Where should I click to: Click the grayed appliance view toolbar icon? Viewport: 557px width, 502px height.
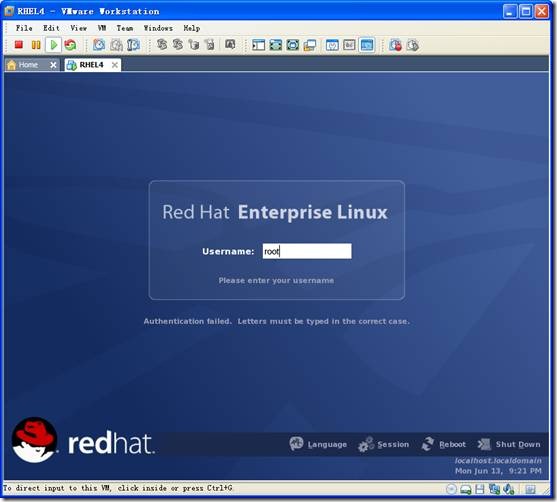click(349, 45)
